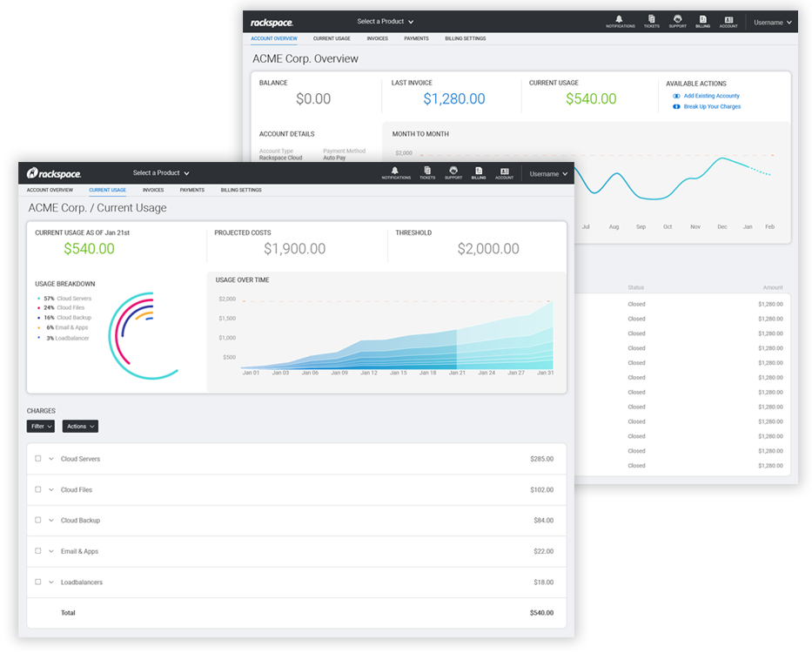Check the Cloud Backup charge checkbox
This screenshot has width=812, height=653.
[x=37, y=520]
